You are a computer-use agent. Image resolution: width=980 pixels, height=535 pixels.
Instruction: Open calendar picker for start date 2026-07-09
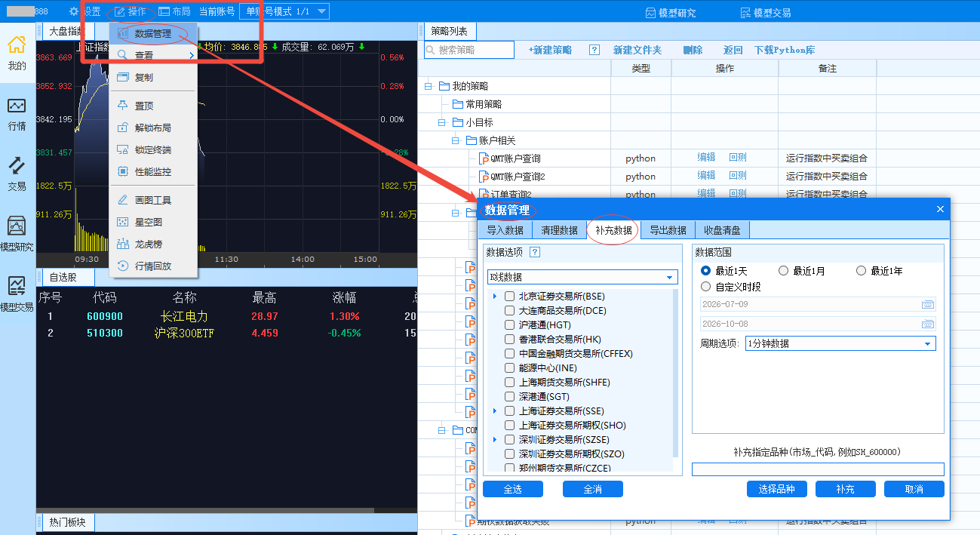click(x=927, y=304)
